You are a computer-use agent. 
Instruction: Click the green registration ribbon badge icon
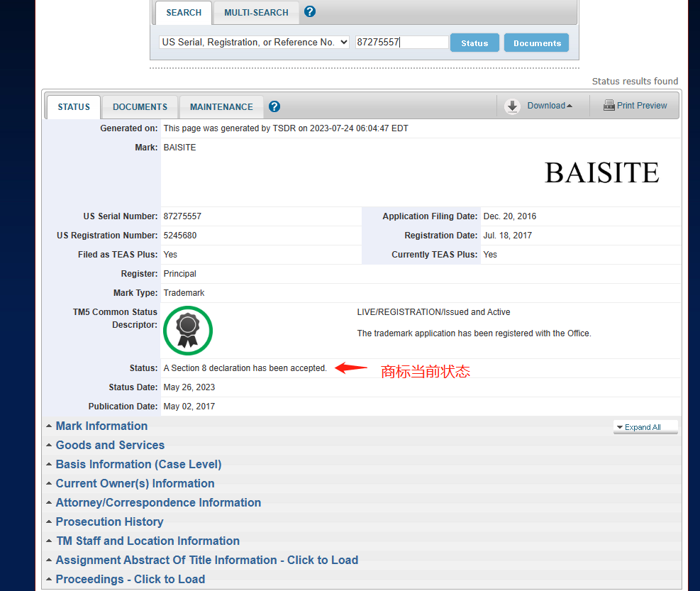(x=188, y=330)
